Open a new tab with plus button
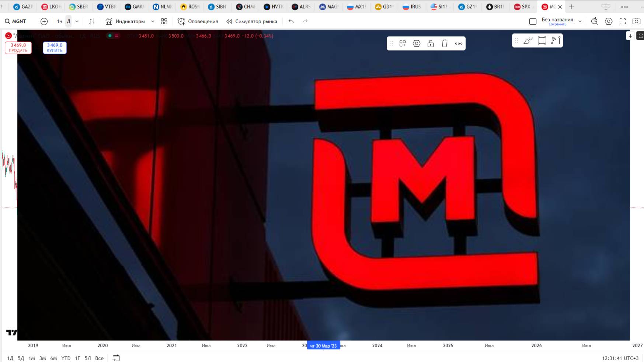644x362 pixels. click(572, 7)
